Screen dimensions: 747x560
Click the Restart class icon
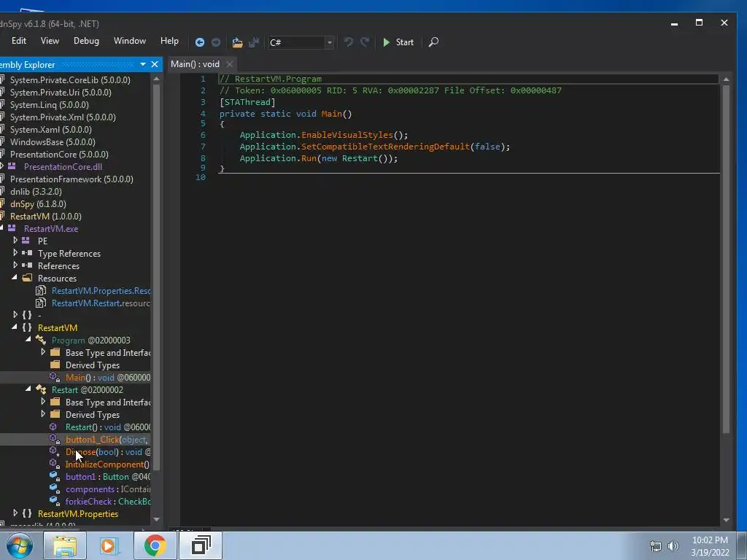click(41, 389)
